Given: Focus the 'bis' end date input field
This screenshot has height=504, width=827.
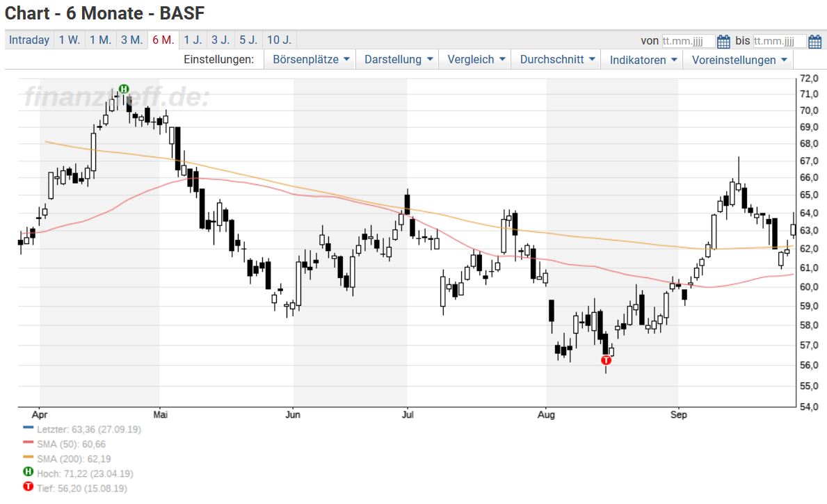Looking at the screenshot, I should (780, 41).
